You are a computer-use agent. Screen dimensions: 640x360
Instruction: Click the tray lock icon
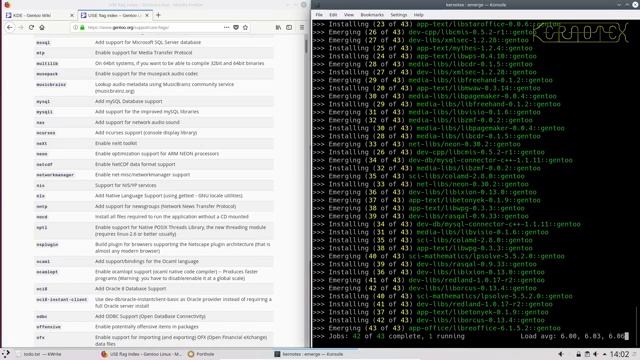pos(578,354)
